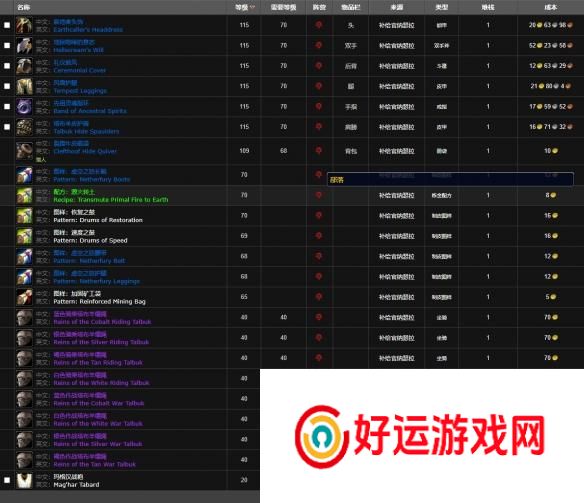
Task: Click the Drums of Speed pattern icon
Action: [24, 236]
